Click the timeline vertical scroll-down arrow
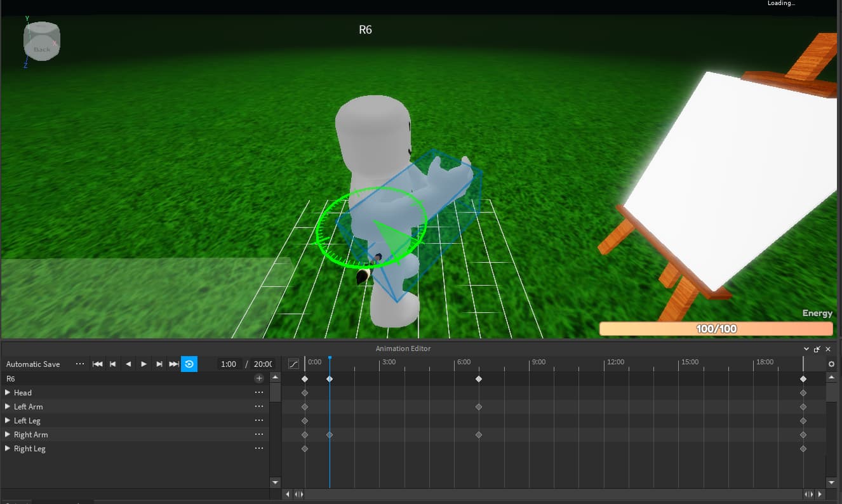842x504 pixels. click(x=832, y=482)
